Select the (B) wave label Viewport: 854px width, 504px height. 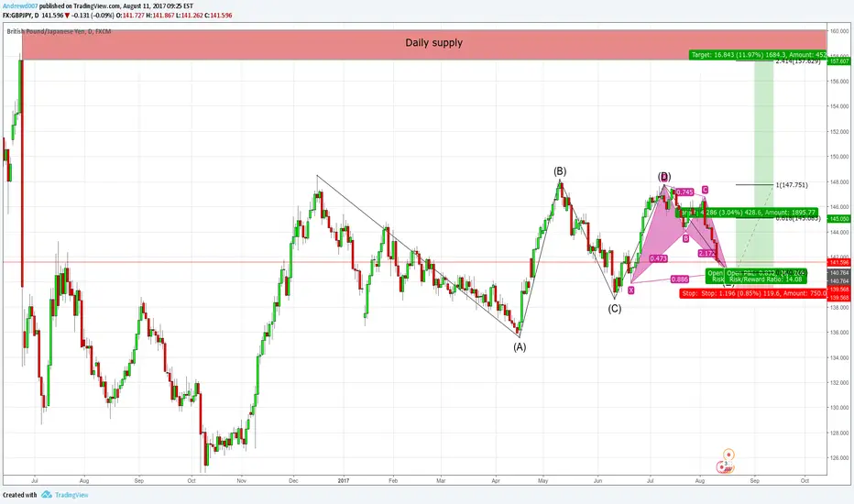(x=560, y=171)
